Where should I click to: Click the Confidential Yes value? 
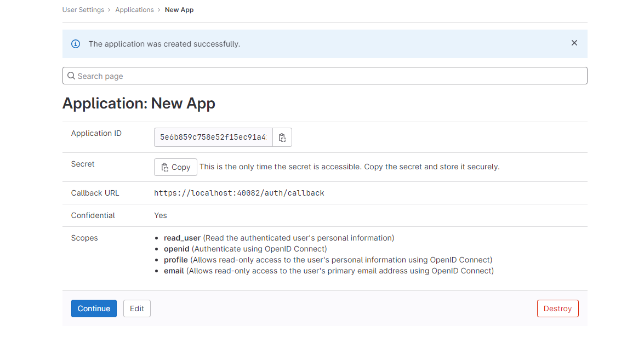point(160,215)
